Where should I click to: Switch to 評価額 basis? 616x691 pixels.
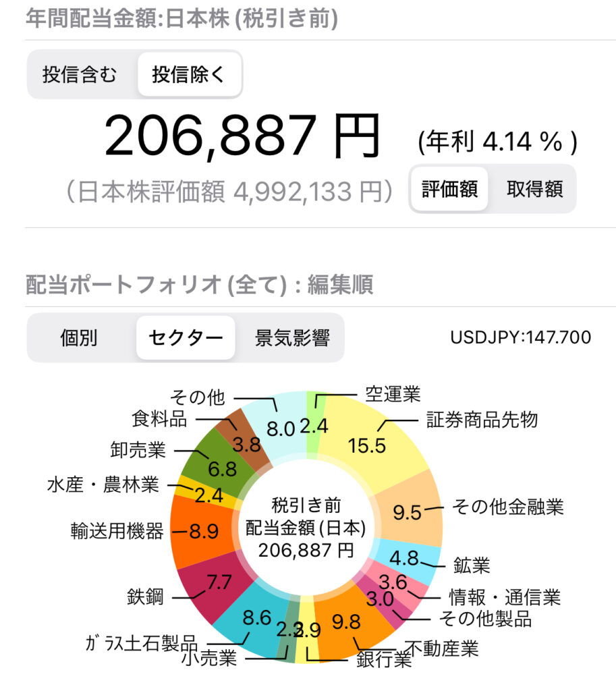point(449,189)
